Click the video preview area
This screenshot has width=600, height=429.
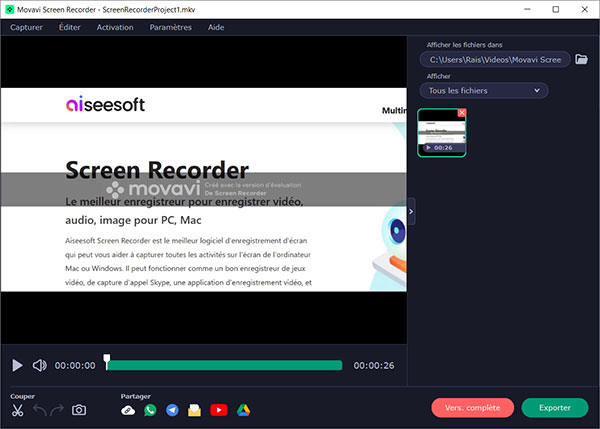click(204, 190)
